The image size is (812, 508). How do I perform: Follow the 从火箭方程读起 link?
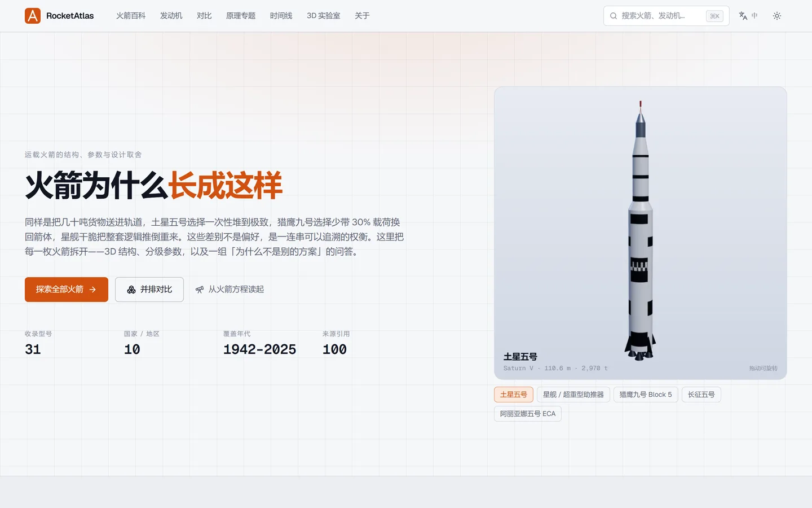point(230,290)
